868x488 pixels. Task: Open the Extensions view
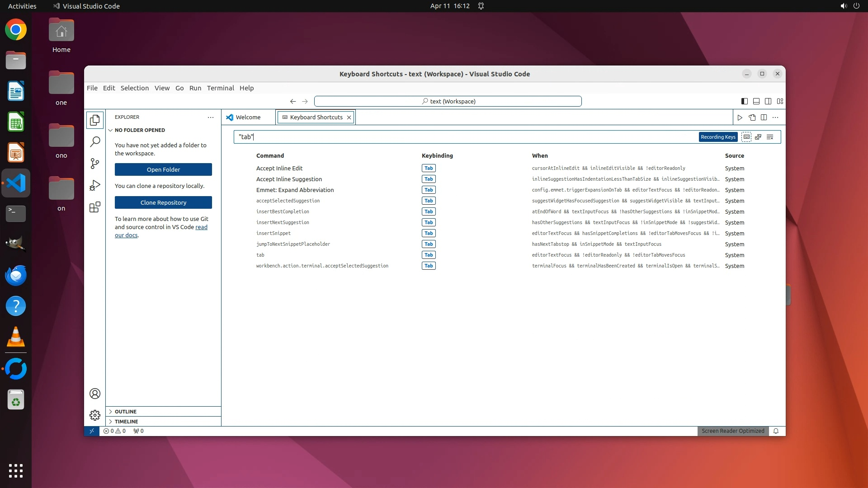(95, 207)
